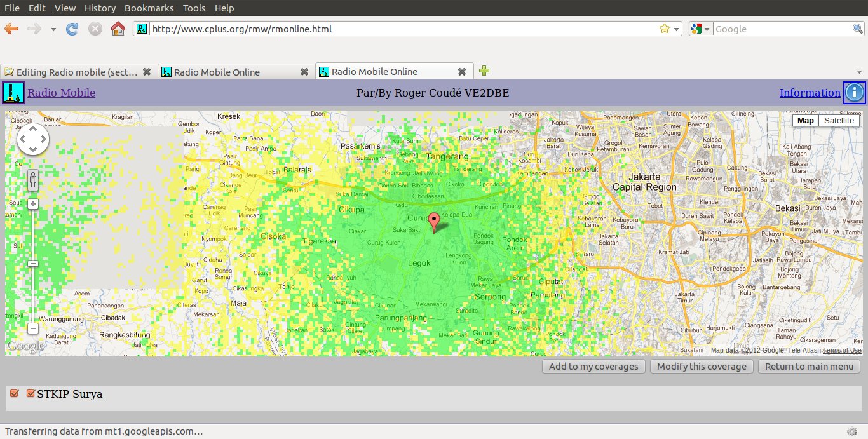Open the back/forward history dropdown arrow
The width and height of the screenshot is (868, 439).
53,29
